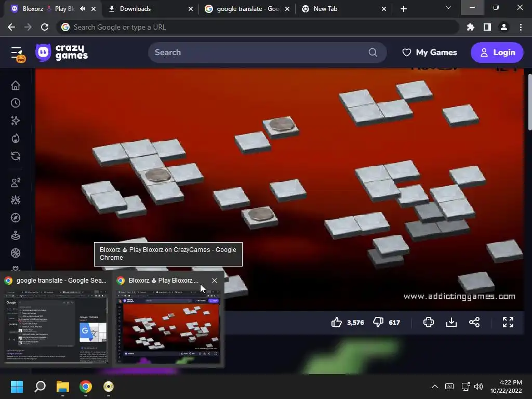Open 2 Player games sidebar icon
Viewport: 532px width, 399px height.
tap(16, 182)
